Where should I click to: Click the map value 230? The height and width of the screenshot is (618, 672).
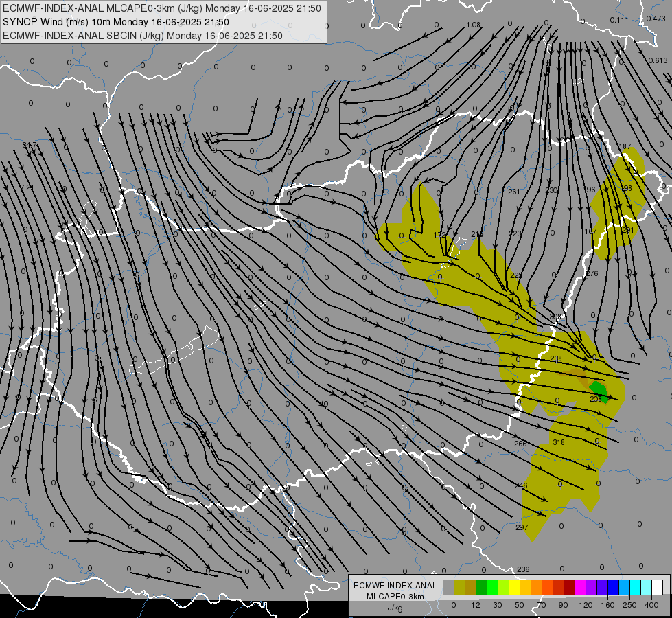point(551,190)
